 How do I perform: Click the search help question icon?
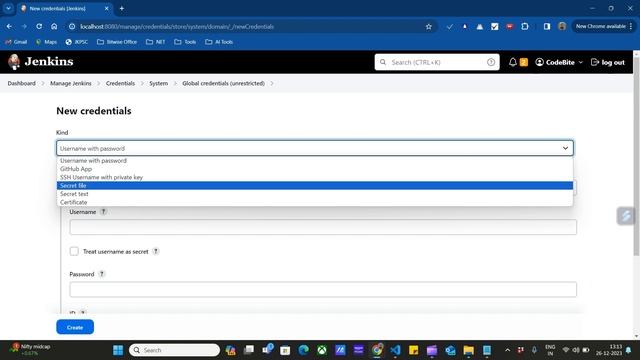click(491, 62)
